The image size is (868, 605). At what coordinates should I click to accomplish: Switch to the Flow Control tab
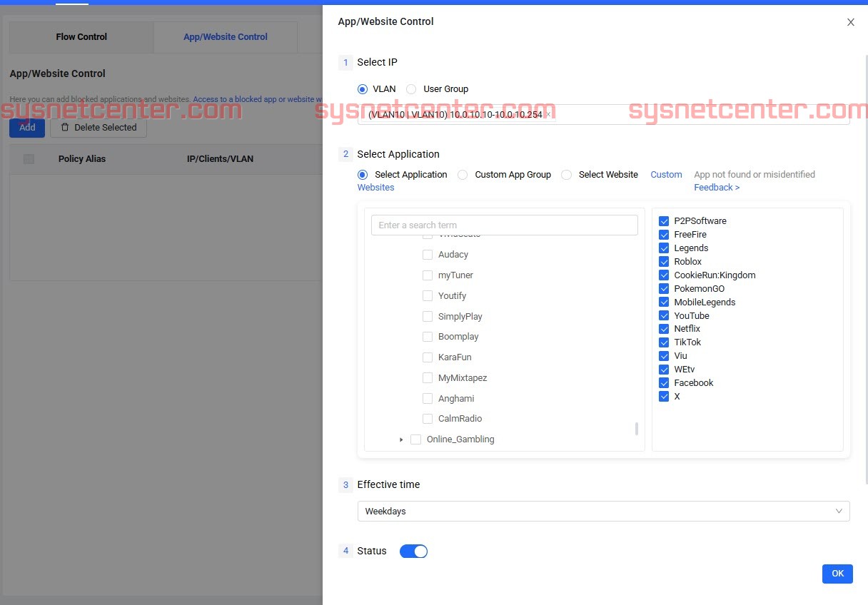tap(81, 37)
